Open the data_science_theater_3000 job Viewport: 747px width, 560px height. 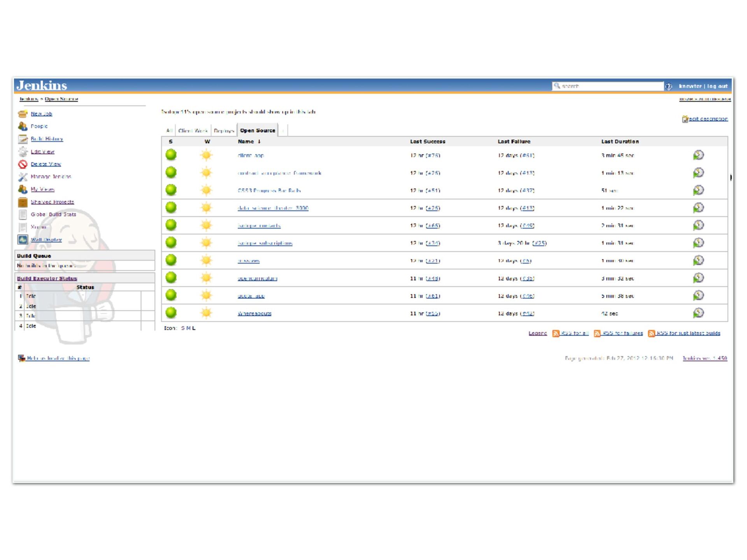click(x=273, y=208)
